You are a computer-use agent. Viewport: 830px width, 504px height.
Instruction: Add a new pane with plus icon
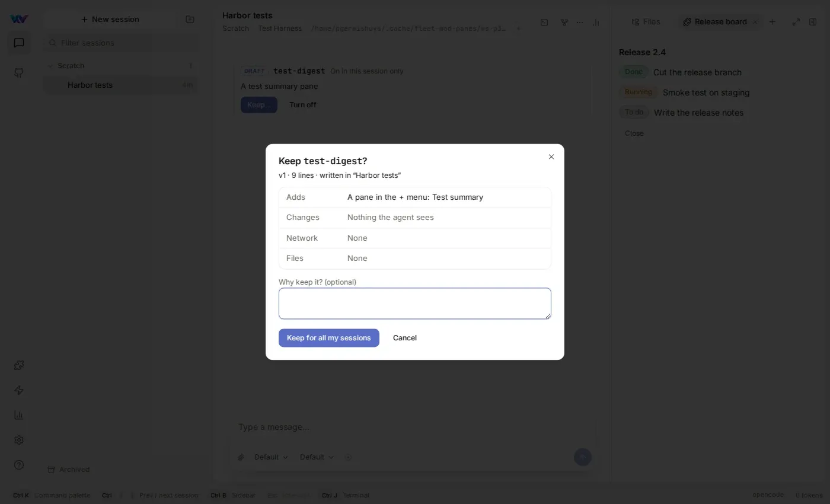772,22
